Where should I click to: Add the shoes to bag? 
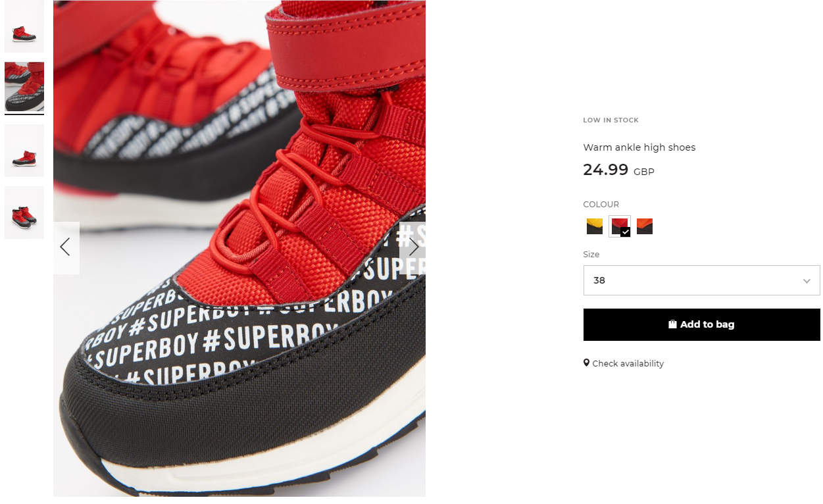[x=701, y=324]
